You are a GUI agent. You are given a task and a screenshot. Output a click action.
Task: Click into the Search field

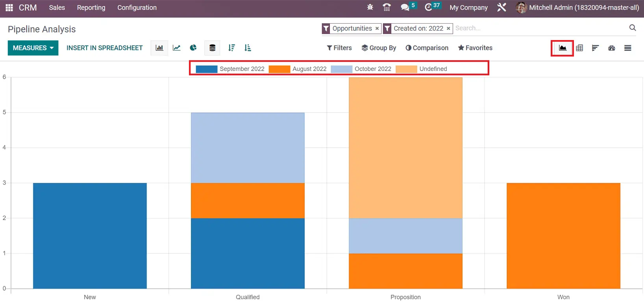pyautogui.click(x=539, y=28)
